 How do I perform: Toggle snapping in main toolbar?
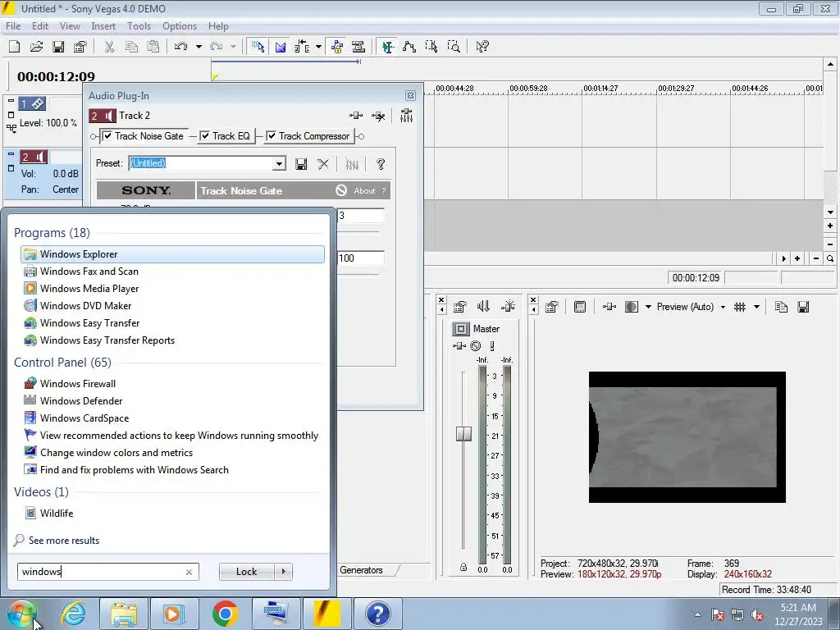(258, 47)
